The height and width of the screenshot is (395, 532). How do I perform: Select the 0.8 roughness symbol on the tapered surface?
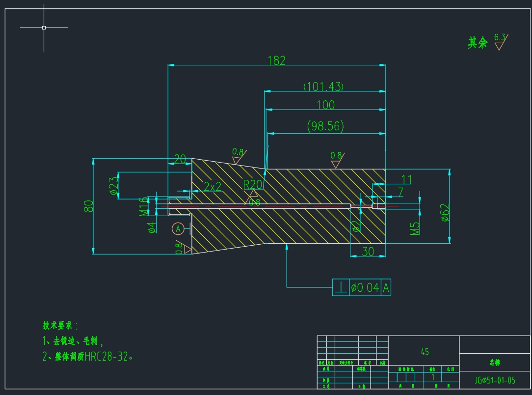(x=239, y=156)
